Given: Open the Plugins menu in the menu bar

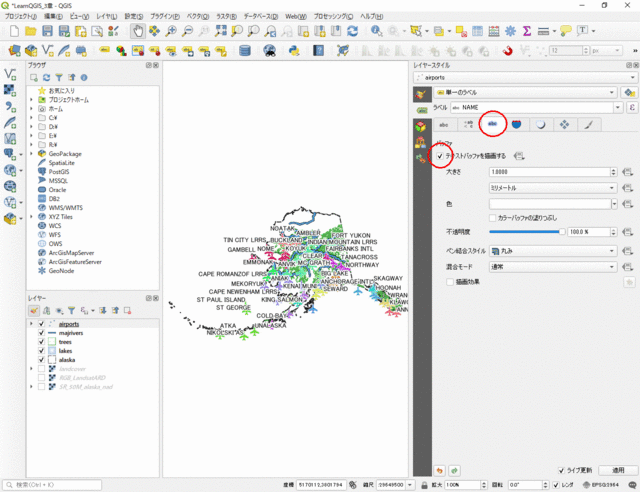Looking at the screenshot, I should click(165, 16).
